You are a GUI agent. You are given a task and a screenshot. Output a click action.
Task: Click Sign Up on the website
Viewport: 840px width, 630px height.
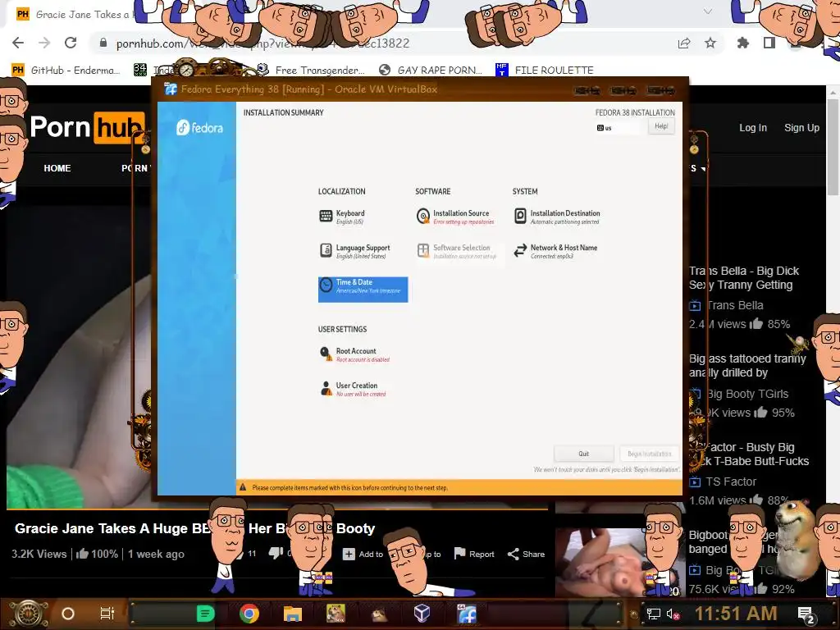(801, 128)
